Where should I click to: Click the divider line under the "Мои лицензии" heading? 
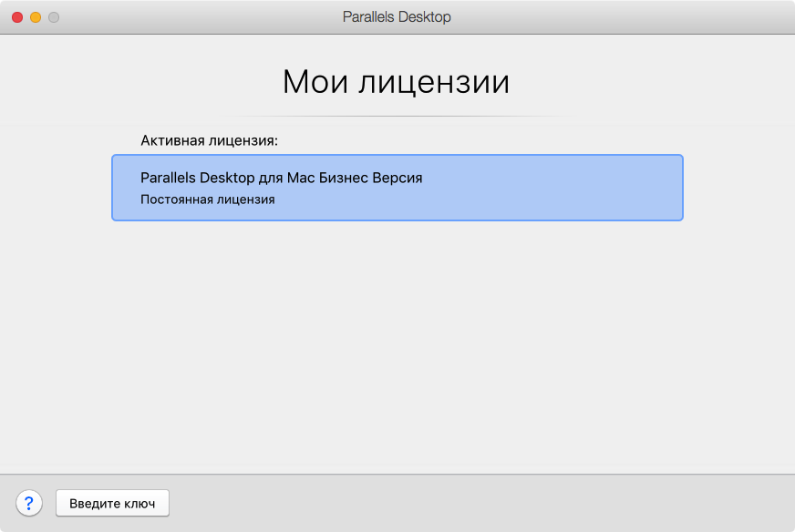point(397,117)
